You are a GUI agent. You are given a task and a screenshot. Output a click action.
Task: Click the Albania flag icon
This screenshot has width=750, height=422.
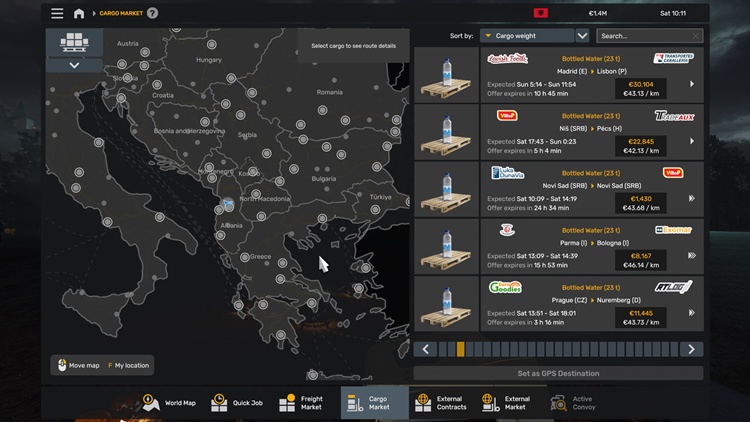click(541, 13)
